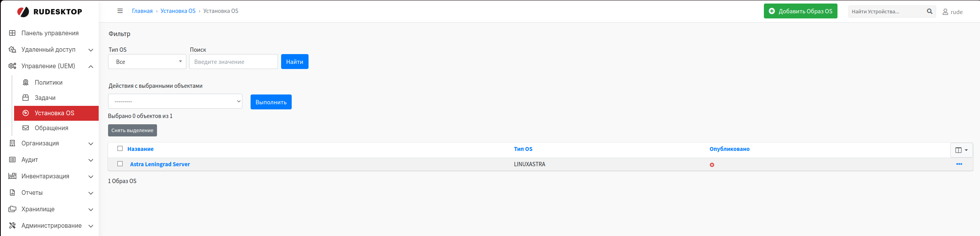Open the Задачи menu item

point(45,98)
